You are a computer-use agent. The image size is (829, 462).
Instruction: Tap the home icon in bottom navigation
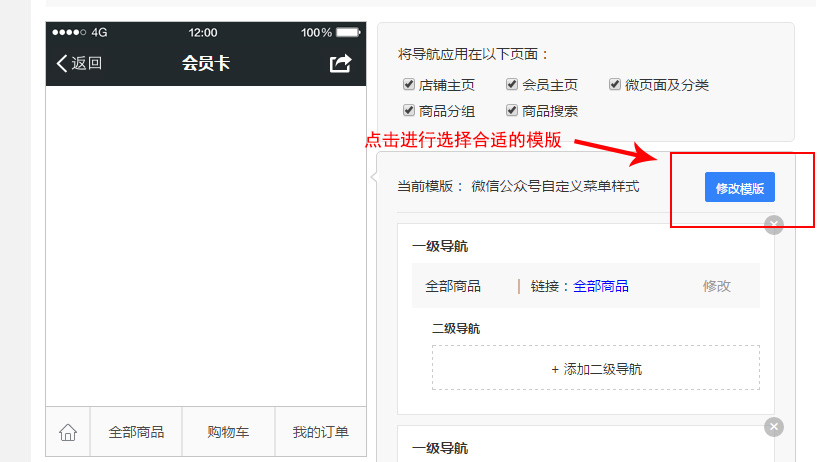coord(68,433)
